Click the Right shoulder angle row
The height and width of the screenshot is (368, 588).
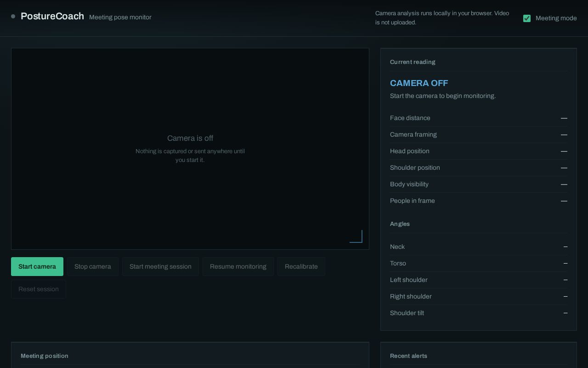pyautogui.click(x=479, y=297)
